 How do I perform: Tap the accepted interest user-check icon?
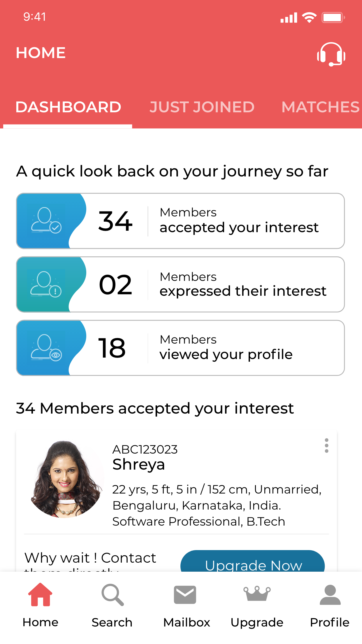(46, 220)
